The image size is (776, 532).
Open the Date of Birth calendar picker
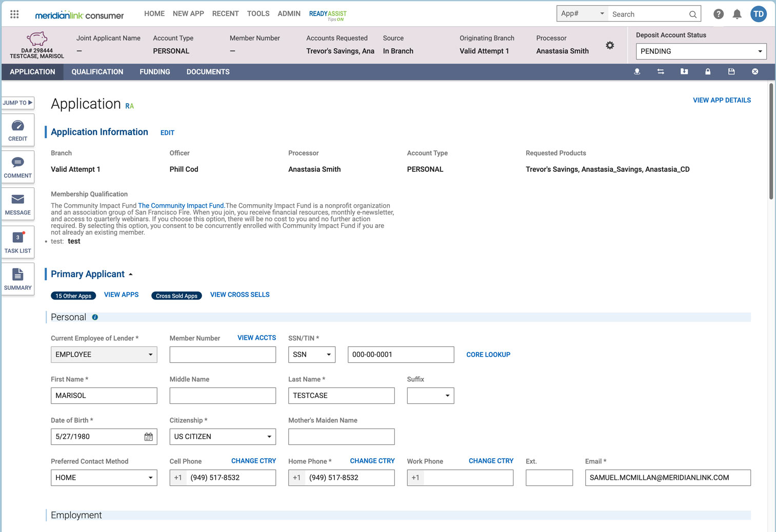tap(148, 437)
